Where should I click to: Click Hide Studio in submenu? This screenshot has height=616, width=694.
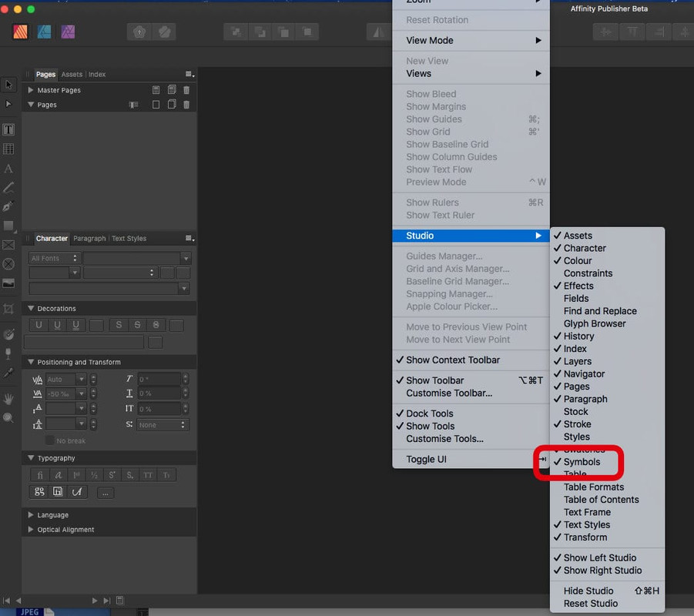tap(607, 591)
